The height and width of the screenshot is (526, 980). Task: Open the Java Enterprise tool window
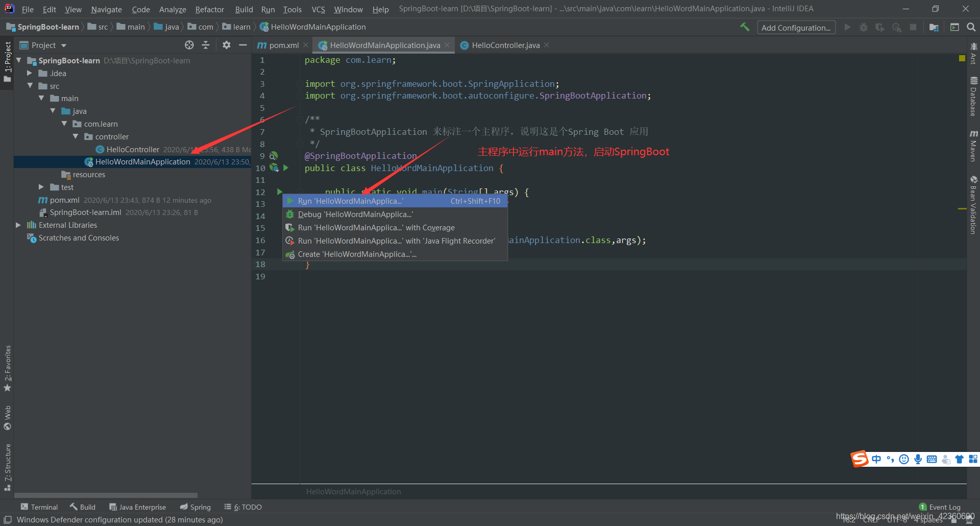pos(138,507)
